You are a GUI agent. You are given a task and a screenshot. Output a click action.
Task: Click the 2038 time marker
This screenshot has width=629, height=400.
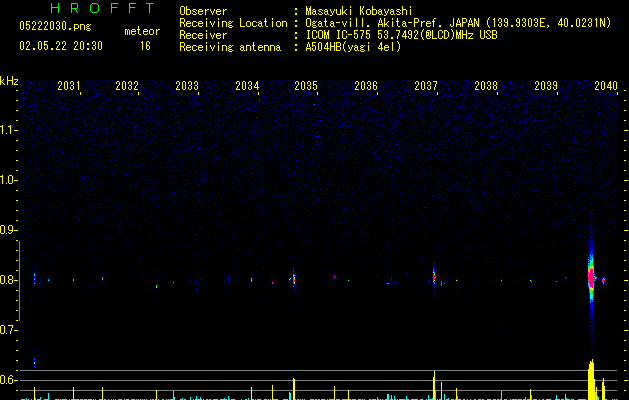click(486, 86)
